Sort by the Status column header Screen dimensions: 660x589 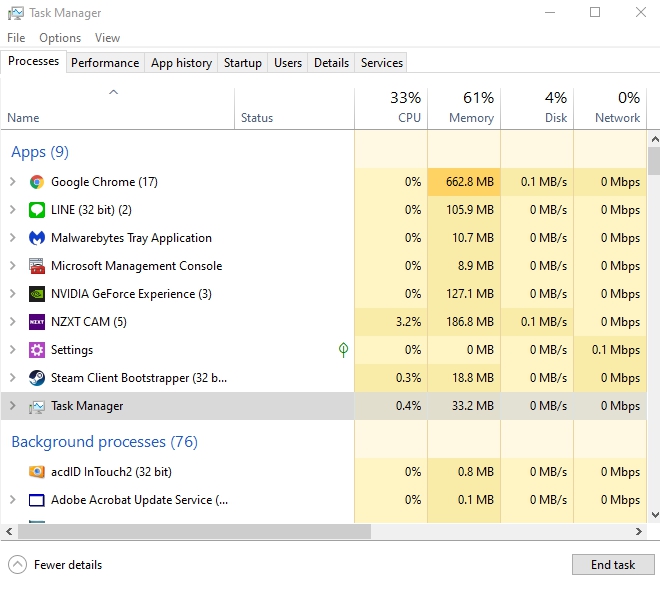coord(294,108)
